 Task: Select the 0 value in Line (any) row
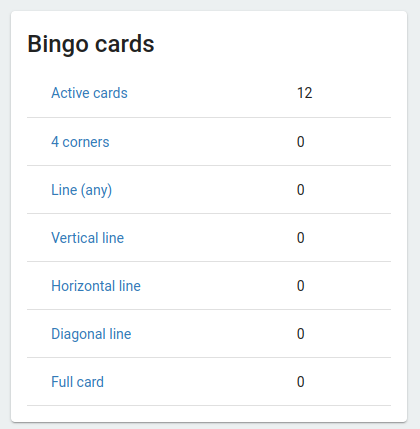pos(301,190)
